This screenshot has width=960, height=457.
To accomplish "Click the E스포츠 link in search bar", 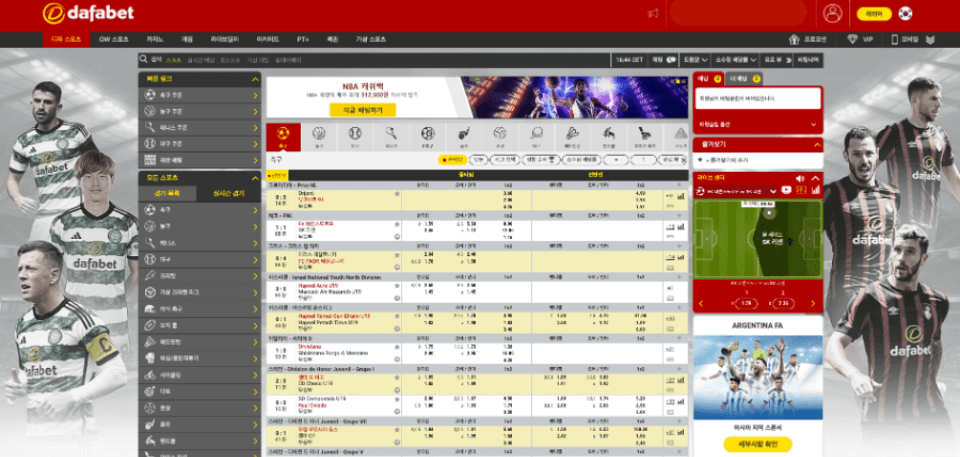I will point(230,60).
